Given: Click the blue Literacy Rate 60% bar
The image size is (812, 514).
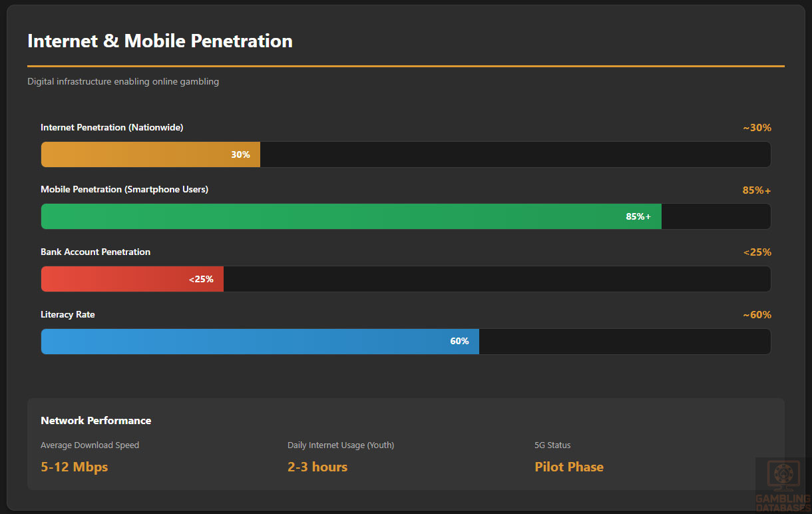Looking at the screenshot, I should pyautogui.click(x=260, y=342).
